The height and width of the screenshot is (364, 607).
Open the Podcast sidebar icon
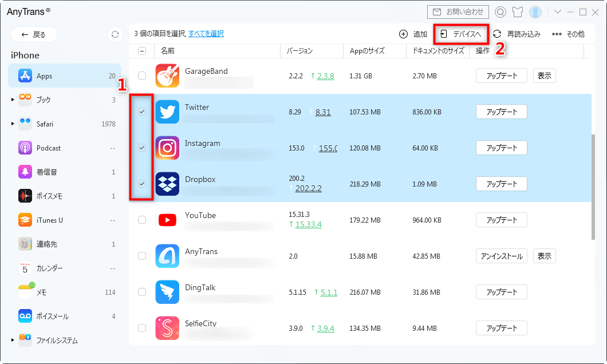tap(25, 148)
